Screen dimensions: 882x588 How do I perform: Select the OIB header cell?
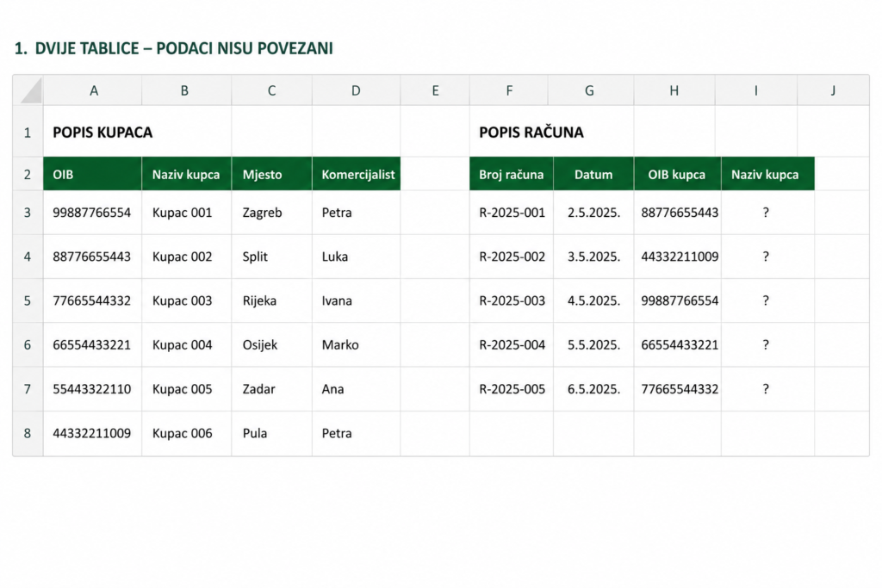93,174
